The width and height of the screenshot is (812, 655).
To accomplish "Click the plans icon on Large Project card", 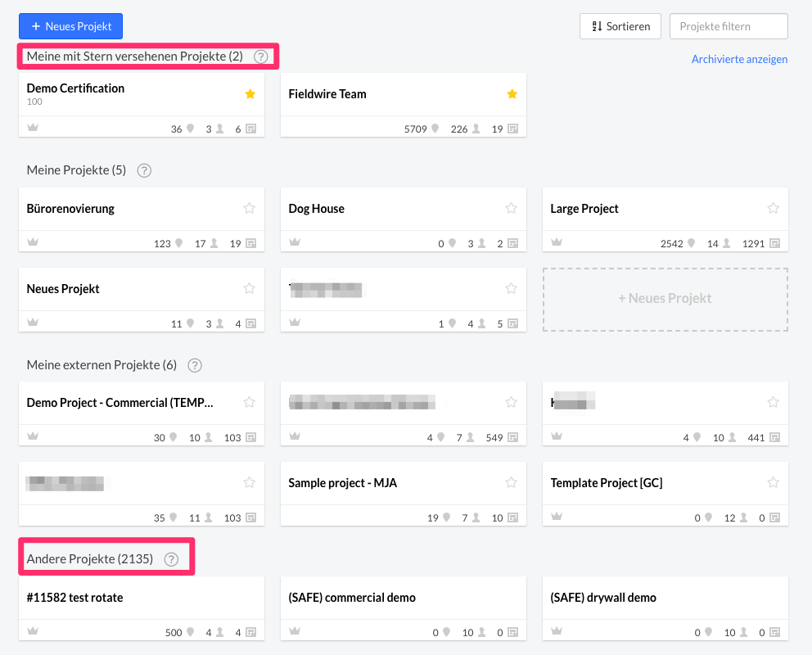I will coord(774,243).
